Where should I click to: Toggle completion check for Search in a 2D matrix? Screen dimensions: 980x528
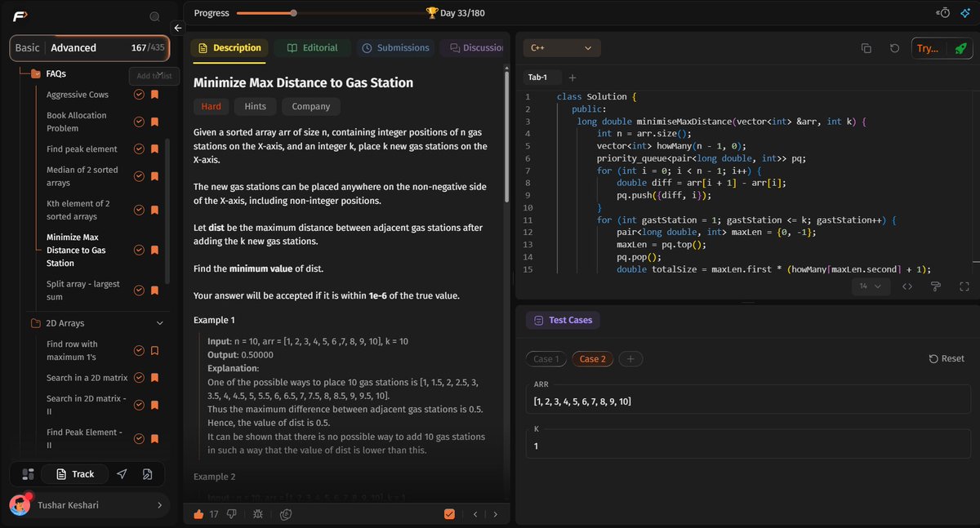point(139,378)
